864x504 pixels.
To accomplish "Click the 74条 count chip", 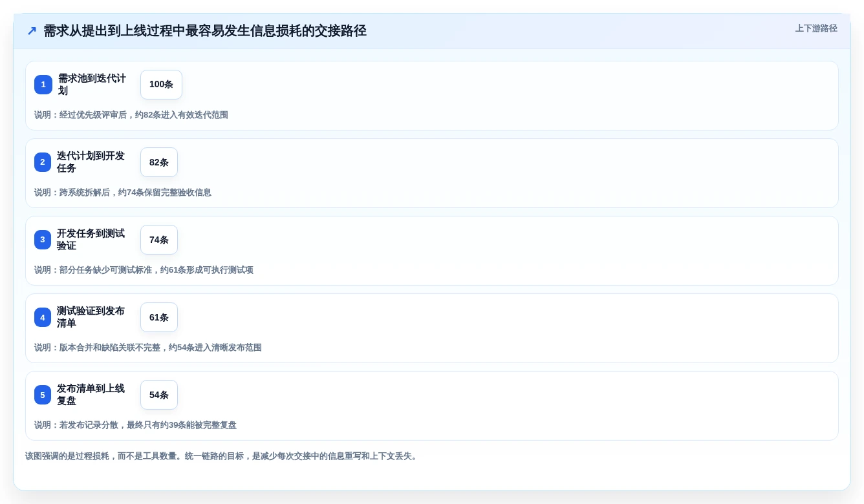I will coord(159,240).
